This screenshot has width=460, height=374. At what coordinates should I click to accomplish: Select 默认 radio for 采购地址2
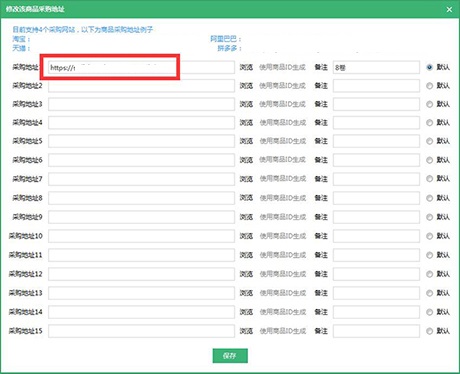(x=429, y=86)
